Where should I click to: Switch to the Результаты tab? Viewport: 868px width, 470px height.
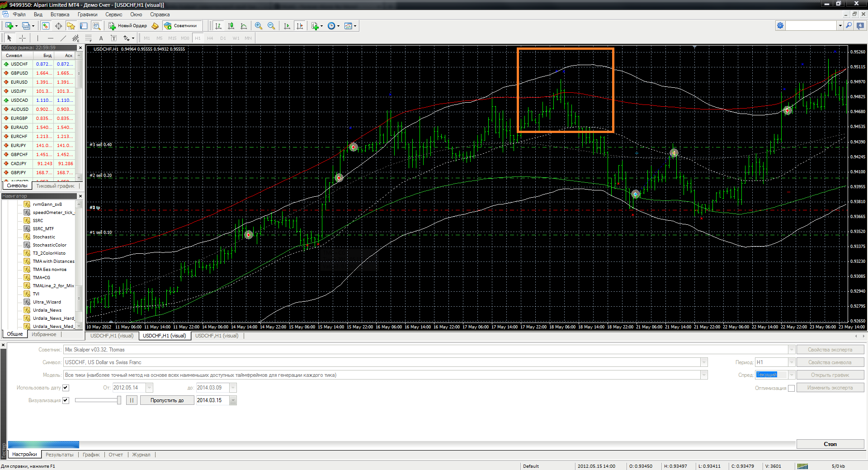[59, 455]
